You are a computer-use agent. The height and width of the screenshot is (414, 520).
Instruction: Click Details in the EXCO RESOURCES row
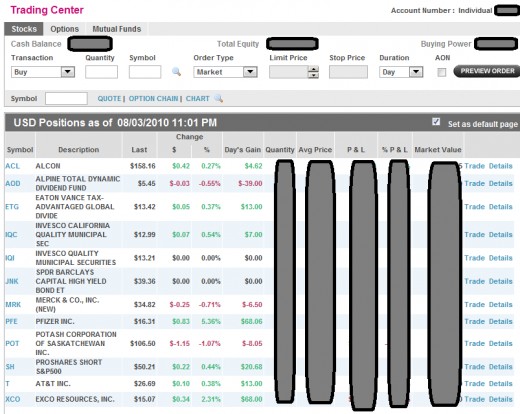pos(500,399)
